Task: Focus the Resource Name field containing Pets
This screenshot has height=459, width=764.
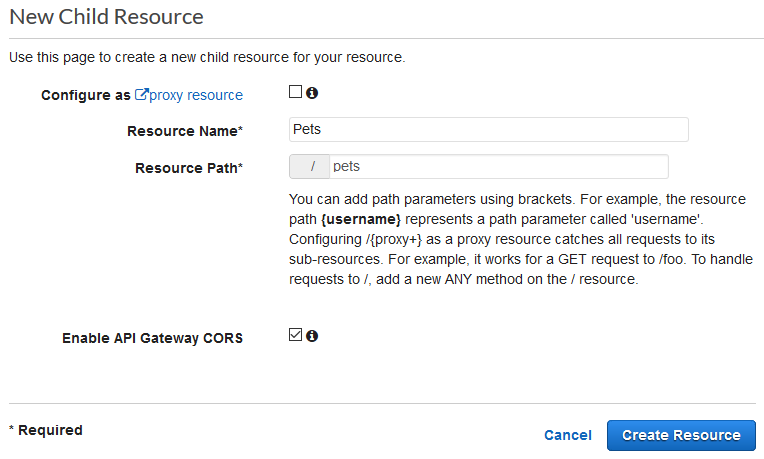Action: coord(489,130)
